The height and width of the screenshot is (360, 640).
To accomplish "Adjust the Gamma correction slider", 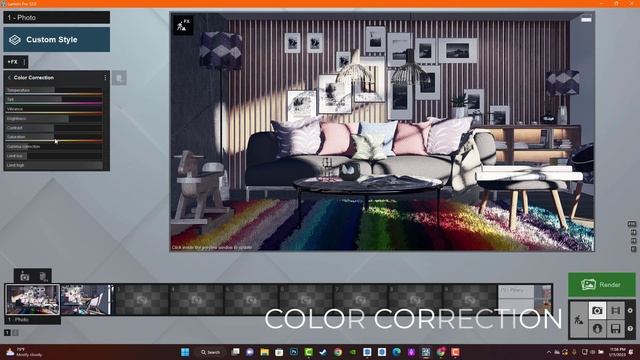I will pos(54,147).
